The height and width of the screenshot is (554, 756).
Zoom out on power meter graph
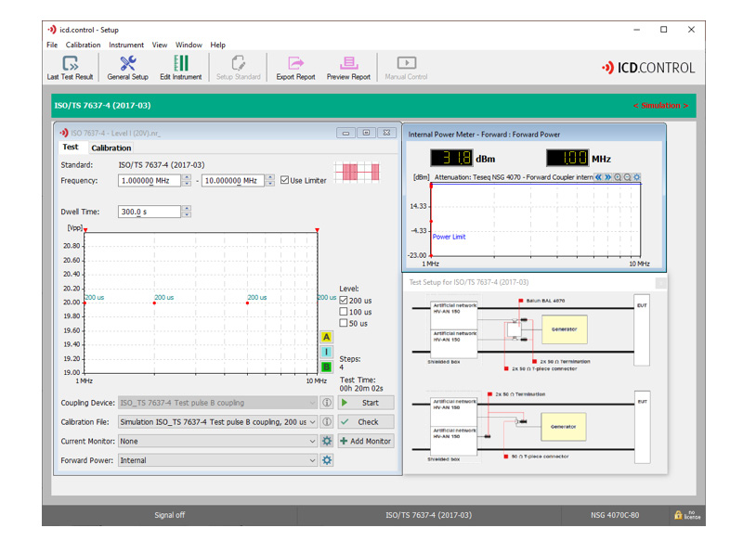tap(627, 177)
